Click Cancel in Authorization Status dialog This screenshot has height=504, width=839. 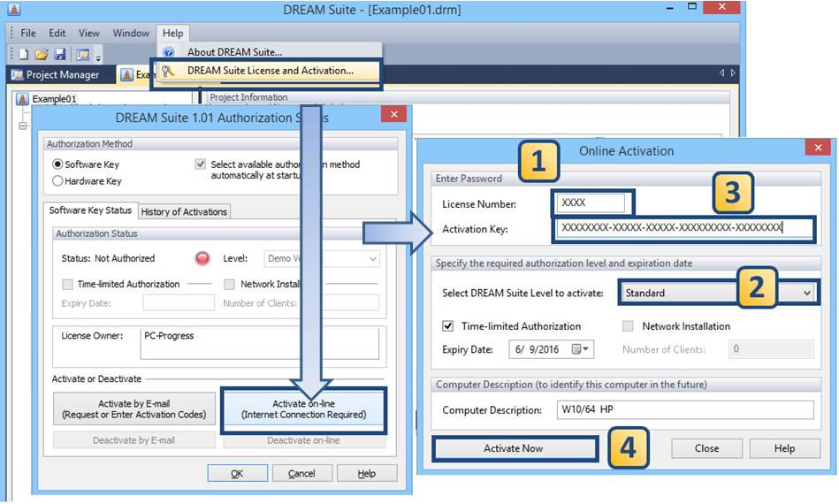(x=301, y=474)
